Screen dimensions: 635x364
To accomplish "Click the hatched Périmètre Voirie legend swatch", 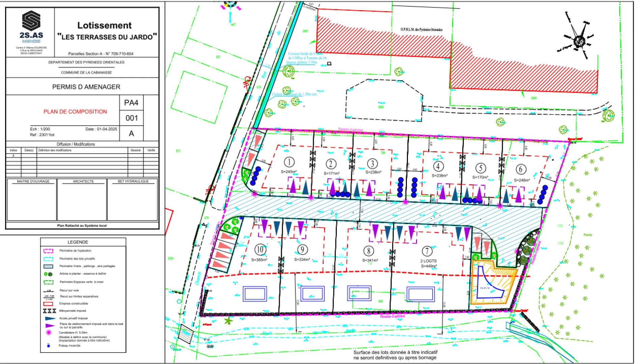I will 48,266.
